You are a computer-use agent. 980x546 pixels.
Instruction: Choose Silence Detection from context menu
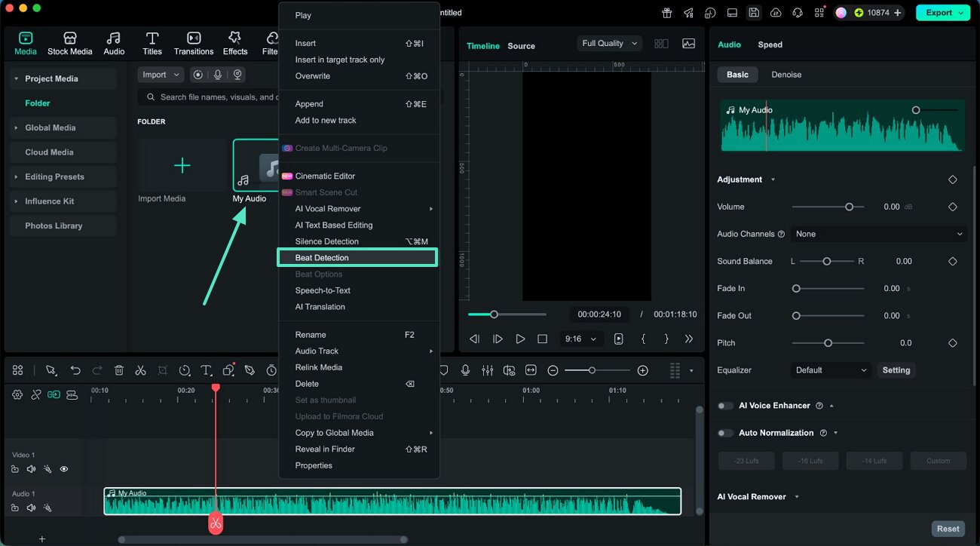click(x=359, y=241)
